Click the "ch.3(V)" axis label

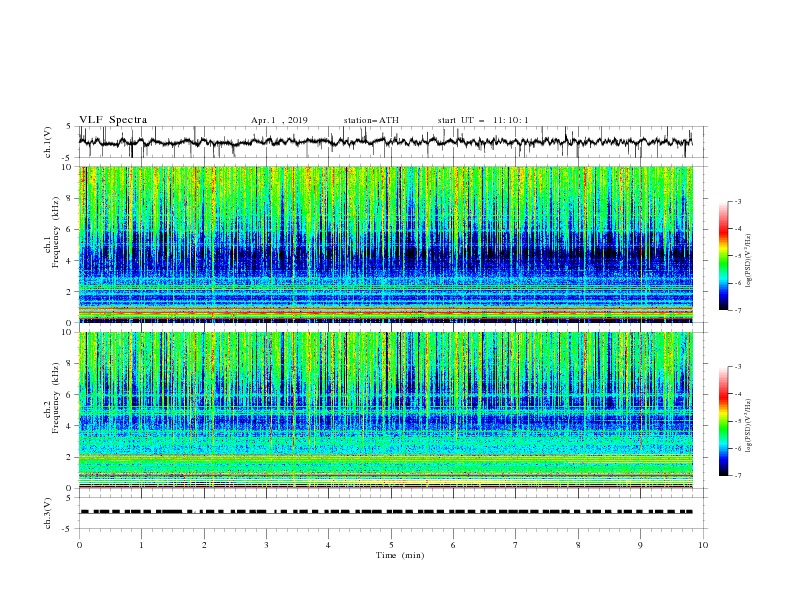pyautogui.click(x=48, y=513)
